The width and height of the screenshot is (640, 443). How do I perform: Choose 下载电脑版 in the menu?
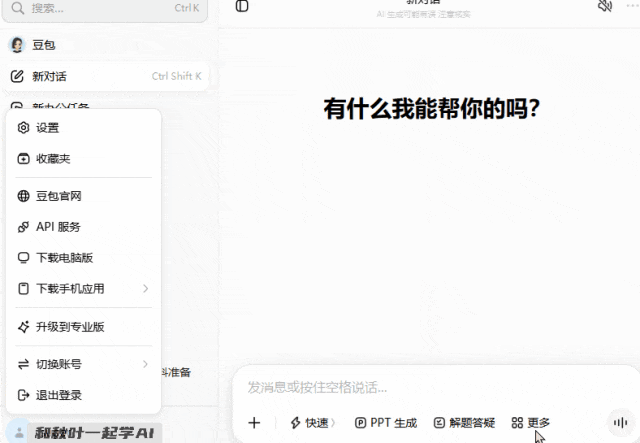click(83, 258)
